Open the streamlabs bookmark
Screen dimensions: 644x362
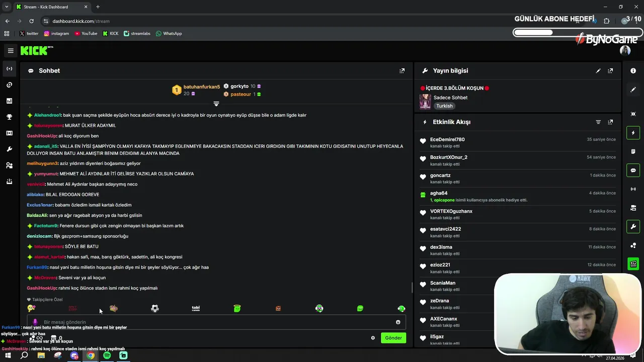click(x=137, y=34)
